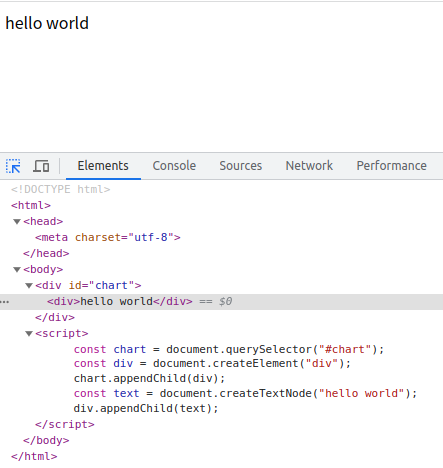This screenshot has height=468, width=443.
Task: Collapse the script element arrow
Action: [29, 334]
